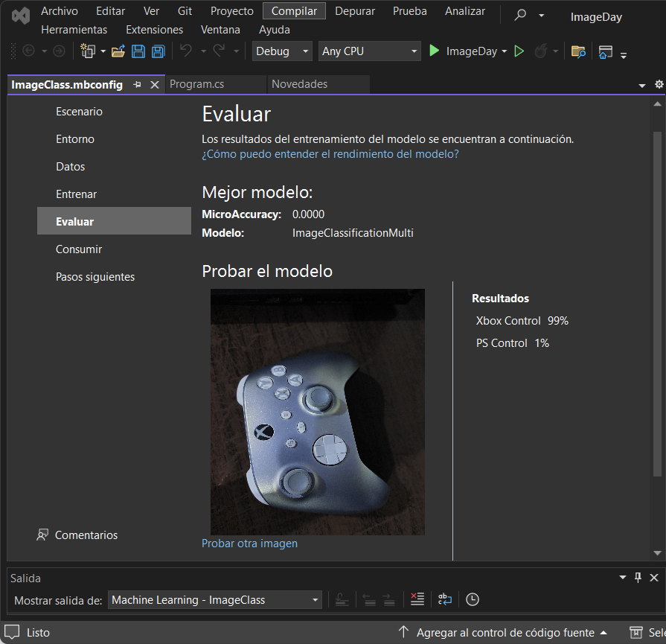Viewport: 666px width, 644px height.
Task: Open link about understanding model performance
Action: click(x=330, y=154)
